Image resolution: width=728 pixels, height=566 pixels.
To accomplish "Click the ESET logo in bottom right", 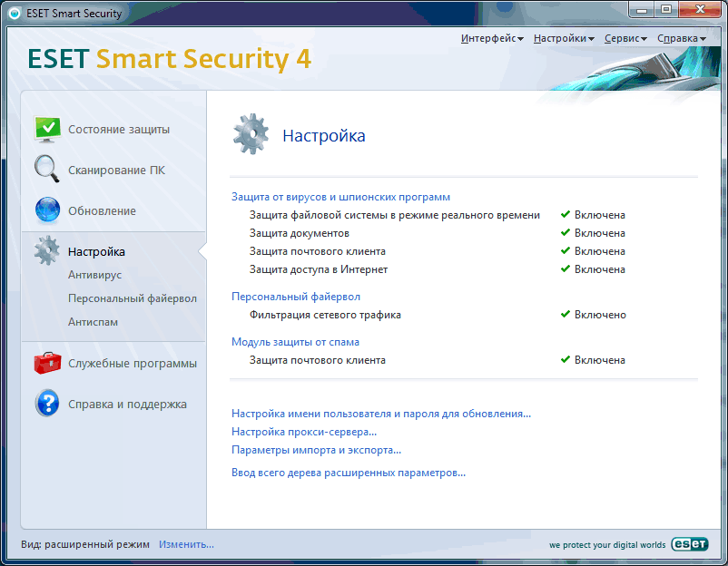I will [x=689, y=544].
